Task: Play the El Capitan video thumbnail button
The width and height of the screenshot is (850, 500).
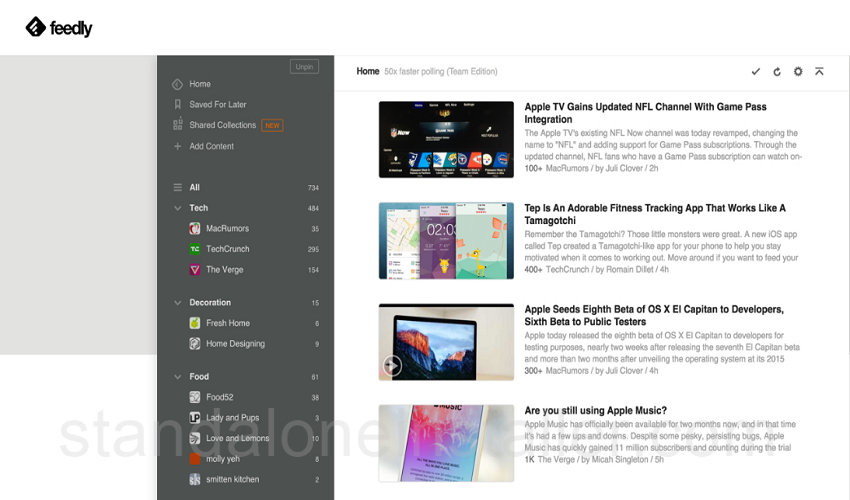Action: [392, 366]
